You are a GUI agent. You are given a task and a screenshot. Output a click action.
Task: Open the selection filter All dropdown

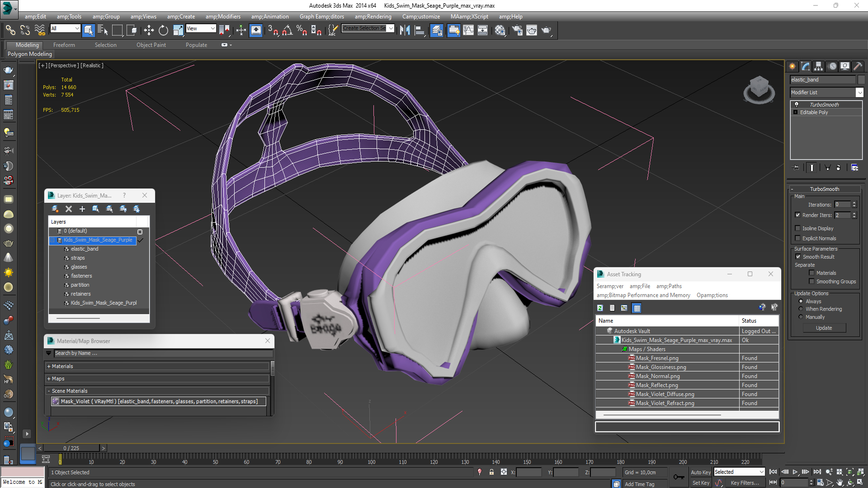77,28
